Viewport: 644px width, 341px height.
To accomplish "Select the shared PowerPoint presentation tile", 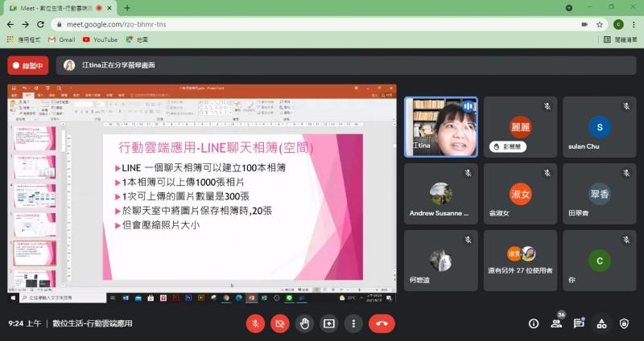I will [202, 194].
